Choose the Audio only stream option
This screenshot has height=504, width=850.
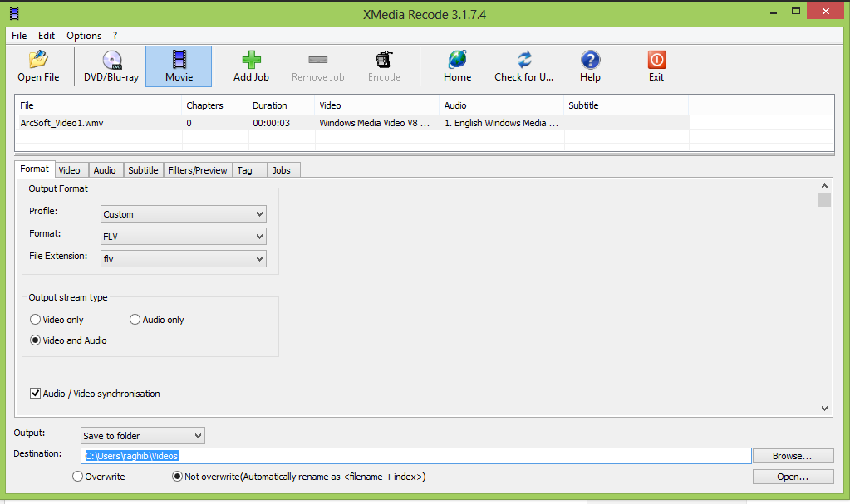135,320
